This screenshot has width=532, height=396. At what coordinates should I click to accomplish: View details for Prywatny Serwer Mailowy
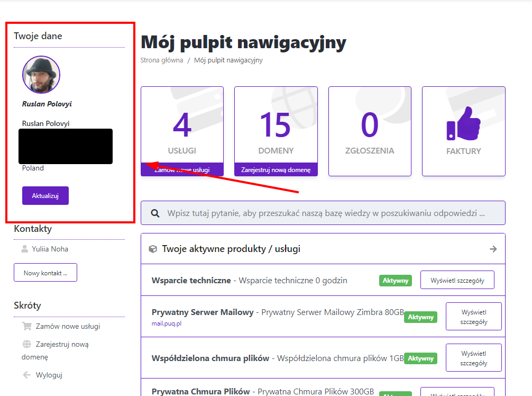(473, 317)
